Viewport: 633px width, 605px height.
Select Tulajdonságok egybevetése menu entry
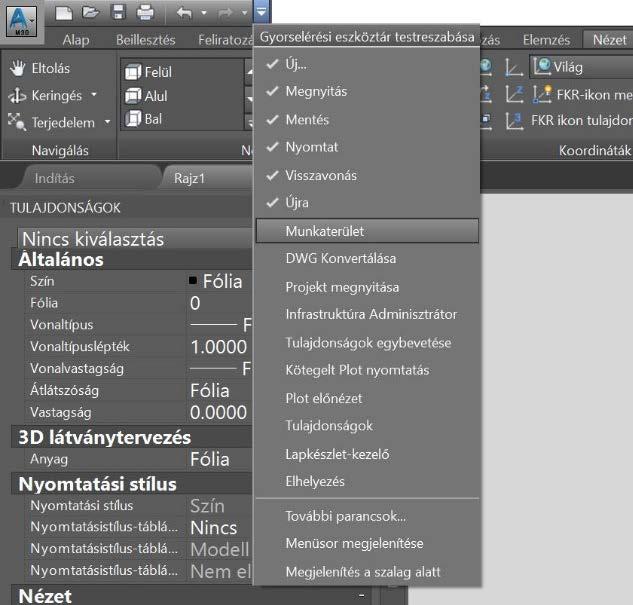coord(367,343)
